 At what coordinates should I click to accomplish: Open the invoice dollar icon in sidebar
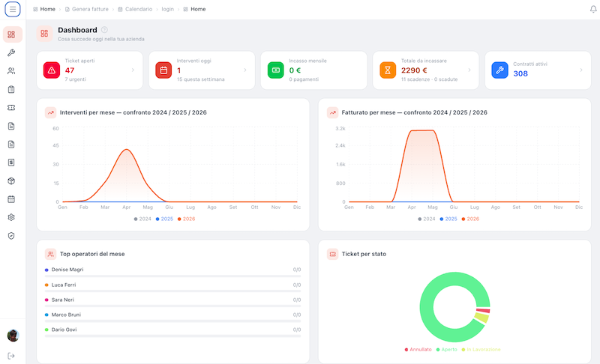[x=11, y=163]
